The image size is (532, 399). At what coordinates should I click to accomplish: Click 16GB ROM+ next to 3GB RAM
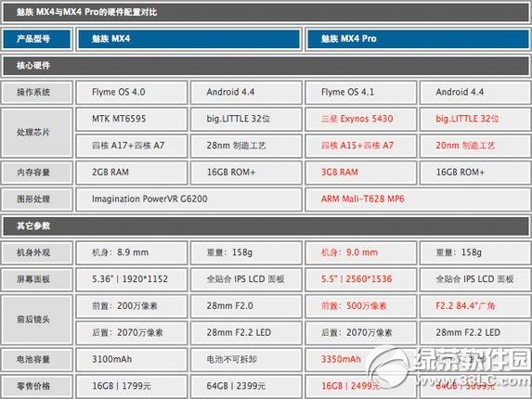(475, 173)
